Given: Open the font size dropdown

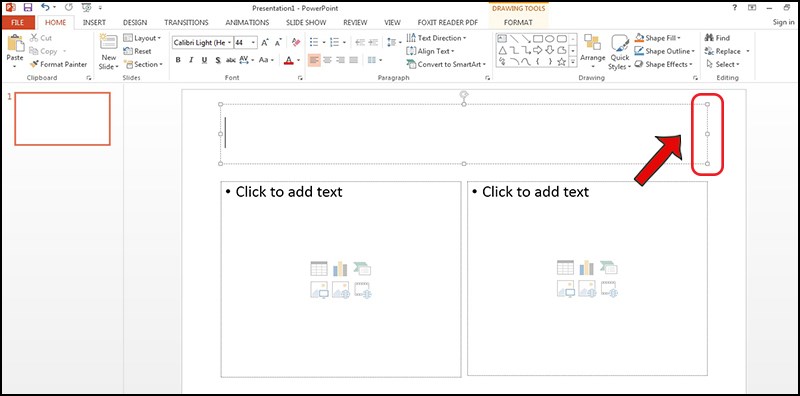Looking at the screenshot, I should click(x=254, y=43).
